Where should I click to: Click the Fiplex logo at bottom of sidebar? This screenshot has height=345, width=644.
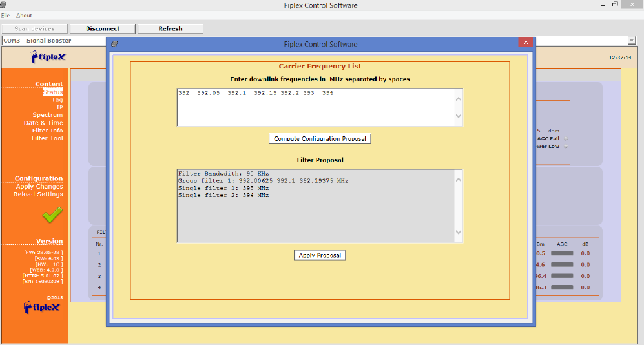(41, 308)
